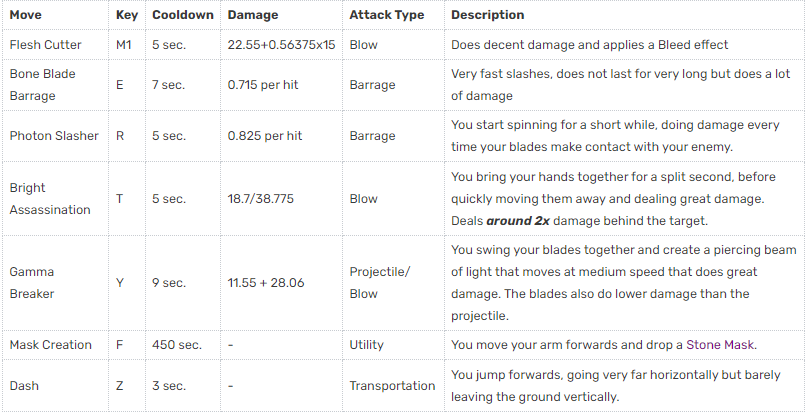Select the Bright Assassination move name
The height and width of the screenshot is (415, 811).
coord(50,199)
